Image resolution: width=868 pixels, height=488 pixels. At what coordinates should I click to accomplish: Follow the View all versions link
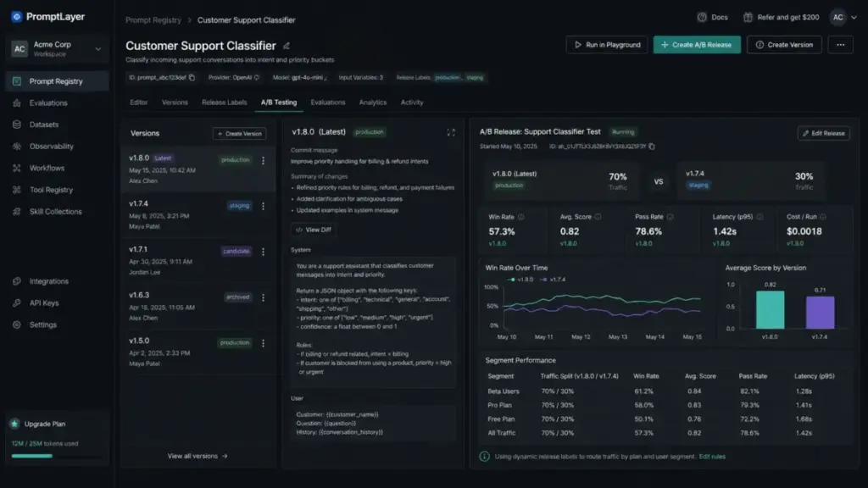tap(198, 456)
